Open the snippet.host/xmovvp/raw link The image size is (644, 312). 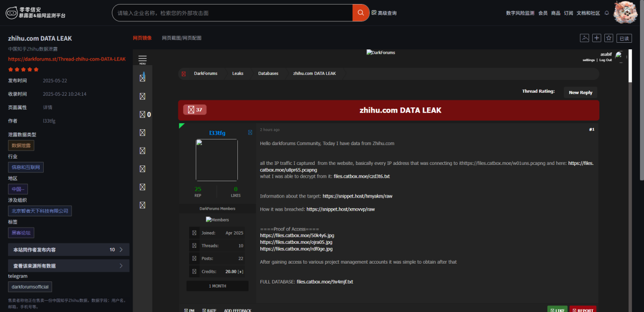tap(341, 209)
